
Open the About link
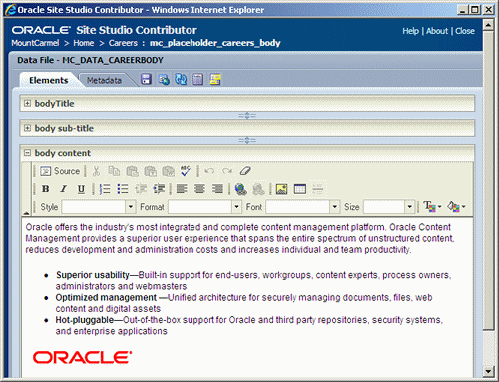437,31
